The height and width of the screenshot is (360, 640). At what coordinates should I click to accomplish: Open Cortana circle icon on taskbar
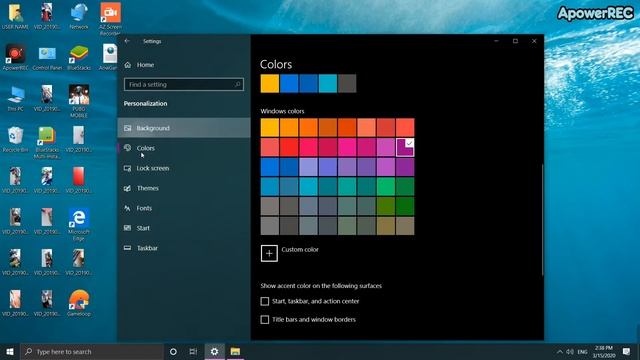pyautogui.click(x=173, y=351)
